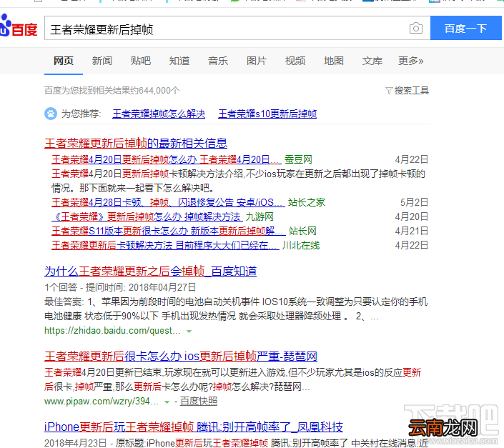The height and width of the screenshot is (448, 504).
Task: Click the 4月21日 date entry
Action: pyautogui.click(x=412, y=231)
